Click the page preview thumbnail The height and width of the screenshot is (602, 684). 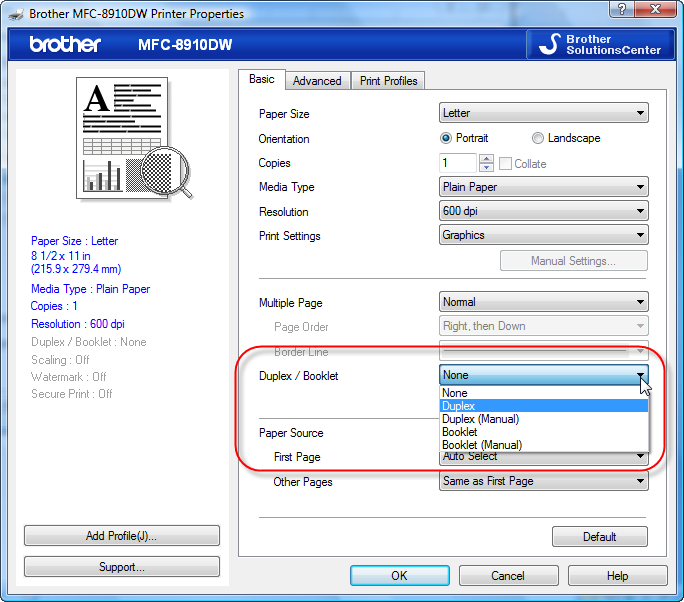point(134,138)
